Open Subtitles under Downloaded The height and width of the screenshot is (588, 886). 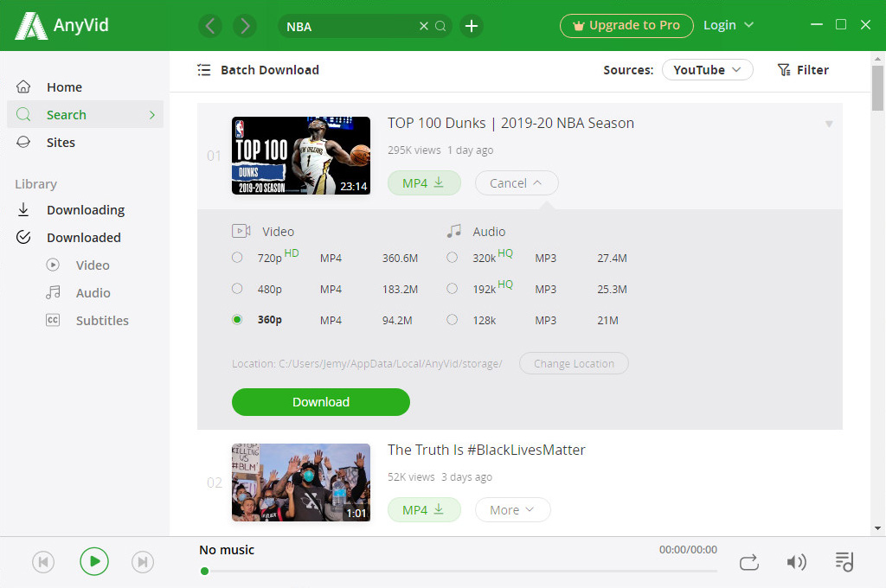tap(102, 320)
